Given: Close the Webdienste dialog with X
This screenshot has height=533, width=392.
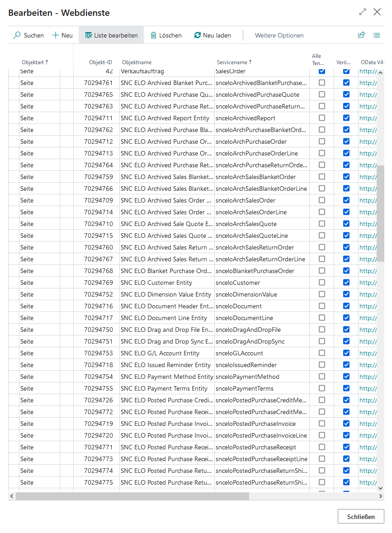Looking at the screenshot, I should tap(377, 12).
